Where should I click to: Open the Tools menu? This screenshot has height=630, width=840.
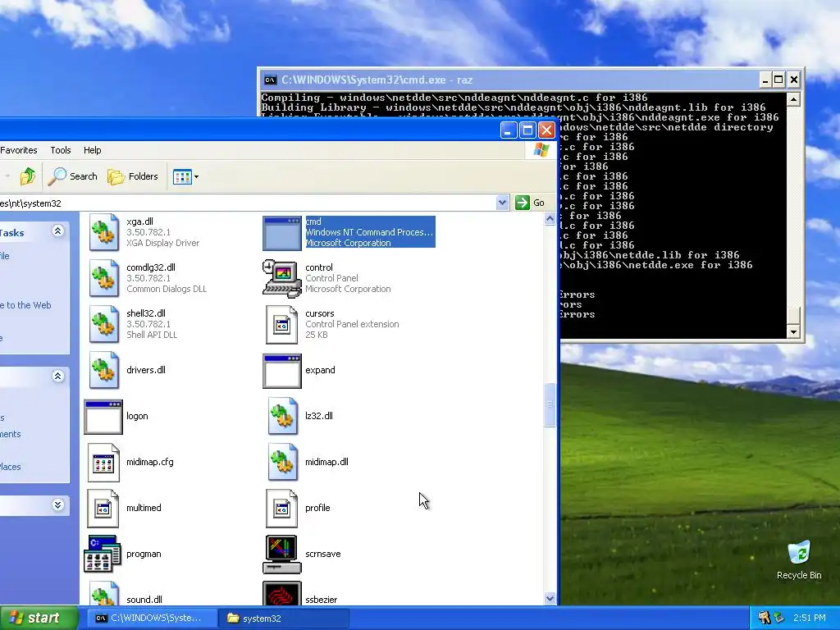click(x=61, y=150)
